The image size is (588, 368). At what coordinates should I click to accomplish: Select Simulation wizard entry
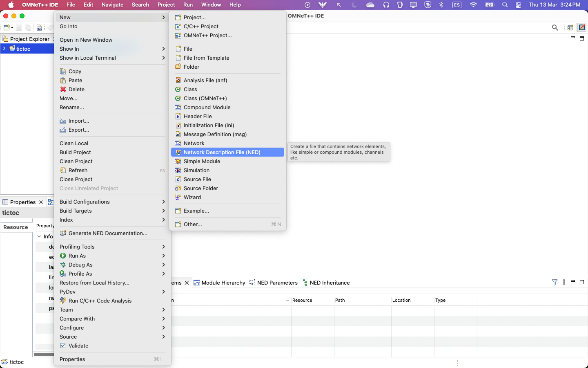227,170
